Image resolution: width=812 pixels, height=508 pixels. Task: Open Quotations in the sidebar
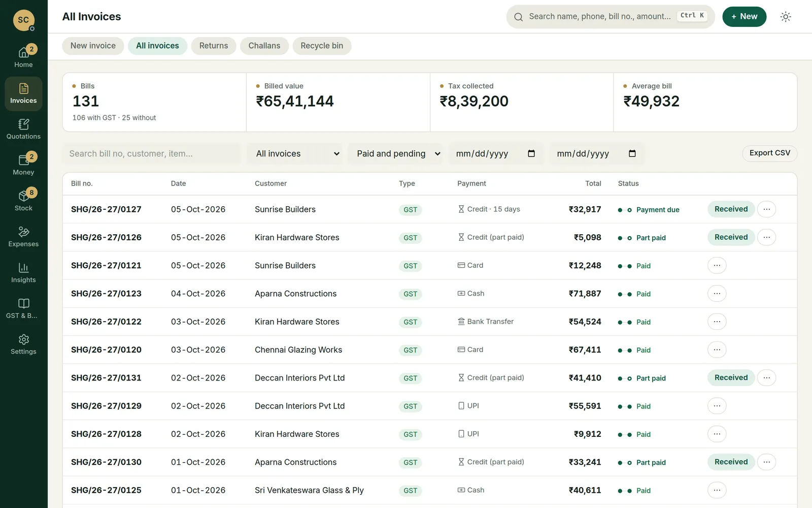click(x=23, y=130)
